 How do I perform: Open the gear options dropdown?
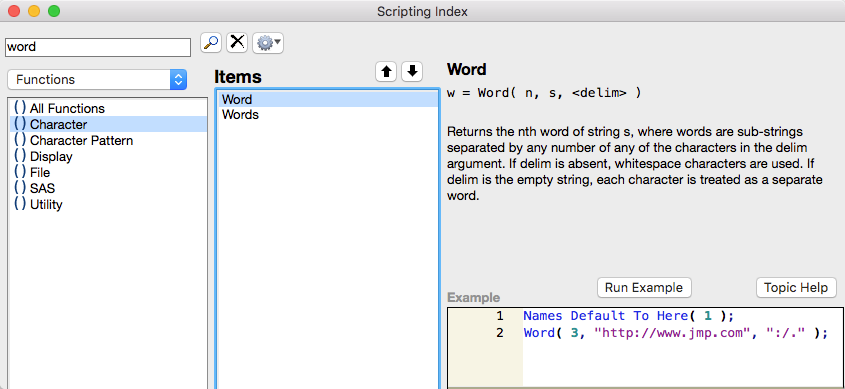tap(268, 43)
